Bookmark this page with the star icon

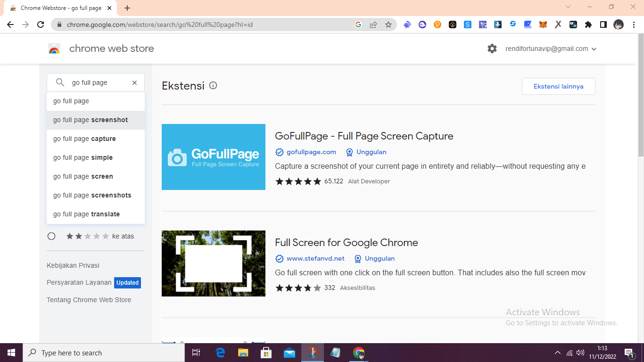click(x=388, y=25)
